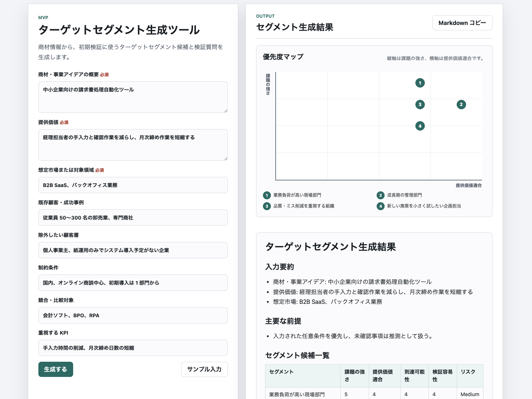
Task: Click legend badge 3 beside 品質・ミス削減を重視する組織
Action: point(267,206)
